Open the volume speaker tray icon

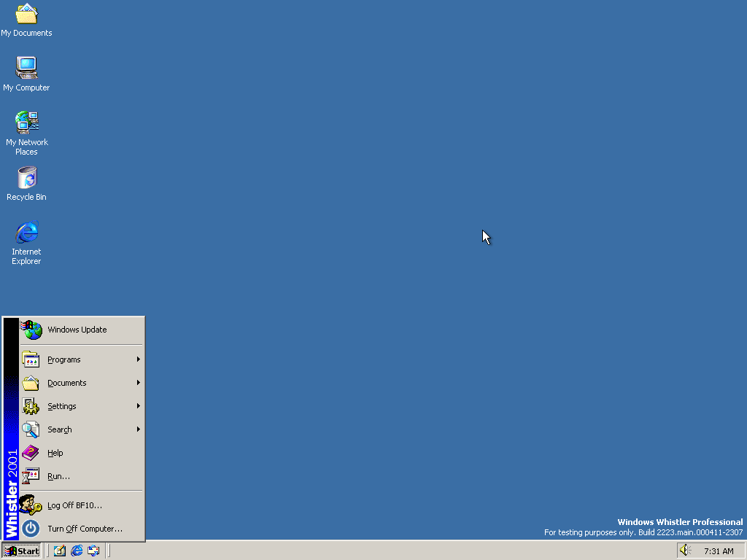pos(686,551)
